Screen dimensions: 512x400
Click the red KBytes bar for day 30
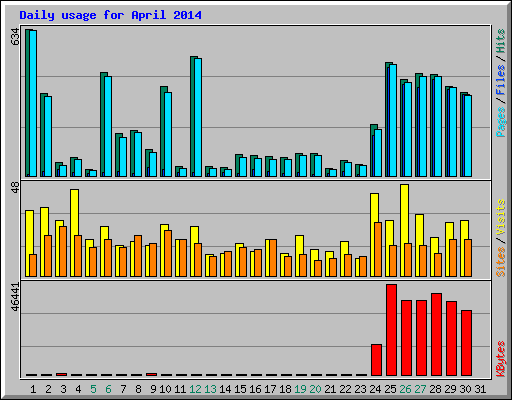coord(466,343)
